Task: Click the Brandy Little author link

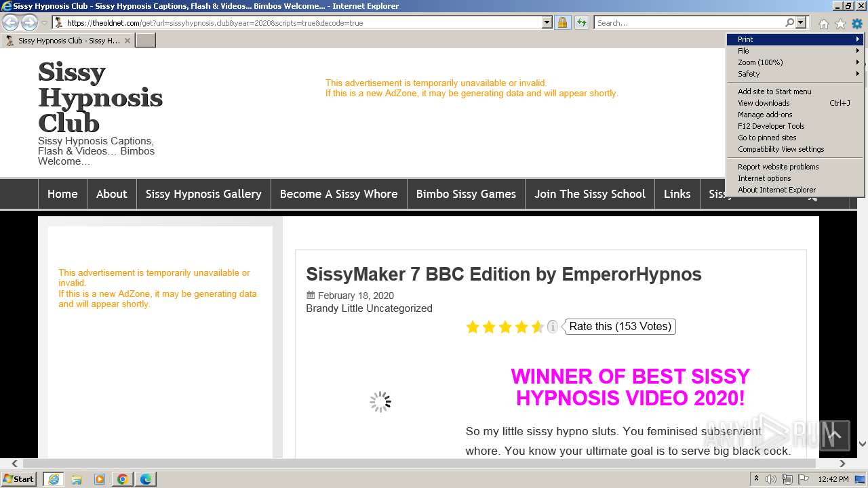Action: pos(334,308)
